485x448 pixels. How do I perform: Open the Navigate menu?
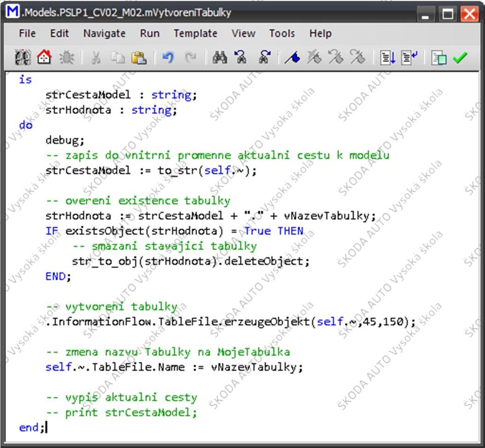104,33
